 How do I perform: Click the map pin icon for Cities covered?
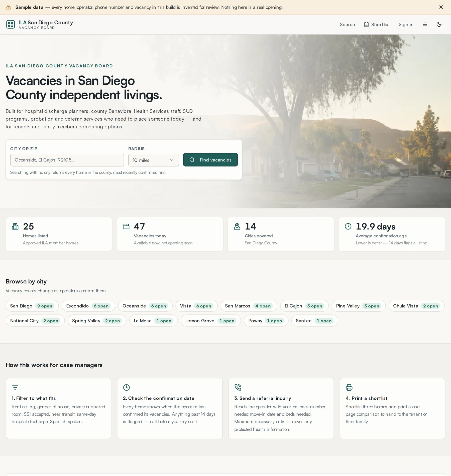(237, 226)
